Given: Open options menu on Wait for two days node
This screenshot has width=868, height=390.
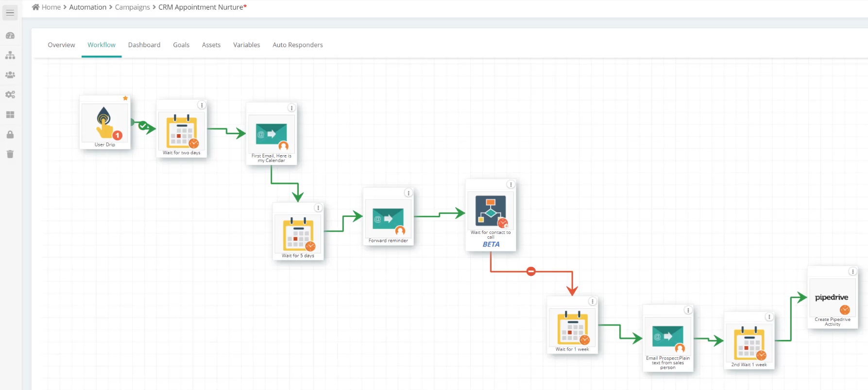Looking at the screenshot, I should (202, 105).
